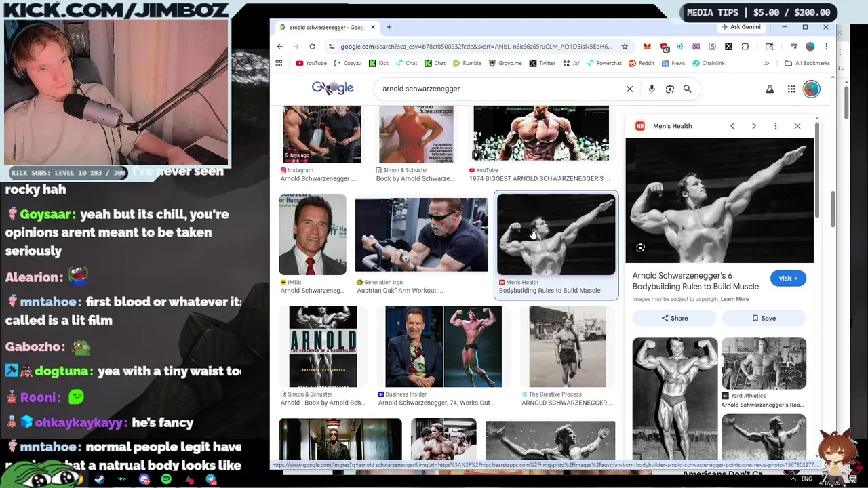Open Spotify from the taskbar
The height and width of the screenshot is (488, 868).
click(x=166, y=479)
